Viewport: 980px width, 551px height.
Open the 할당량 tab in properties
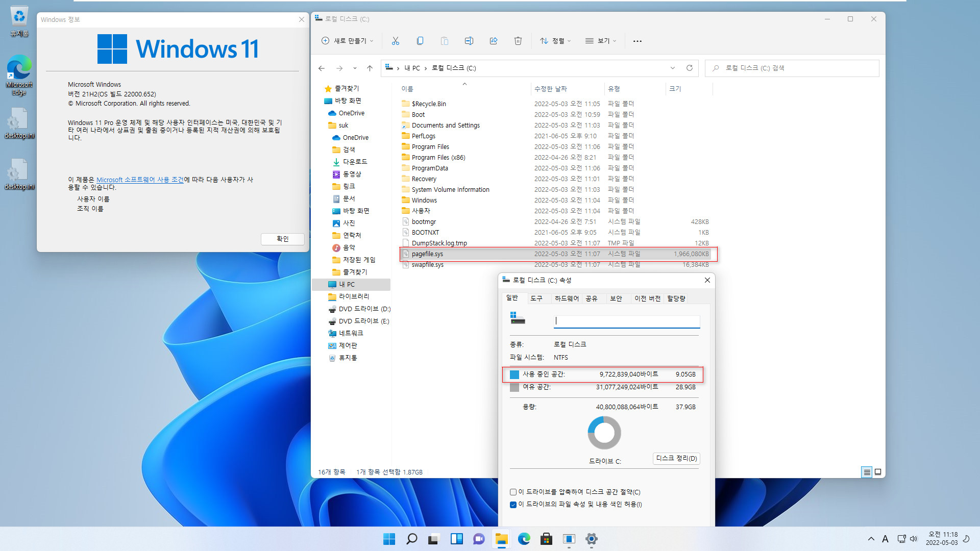(x=676, y=298)
